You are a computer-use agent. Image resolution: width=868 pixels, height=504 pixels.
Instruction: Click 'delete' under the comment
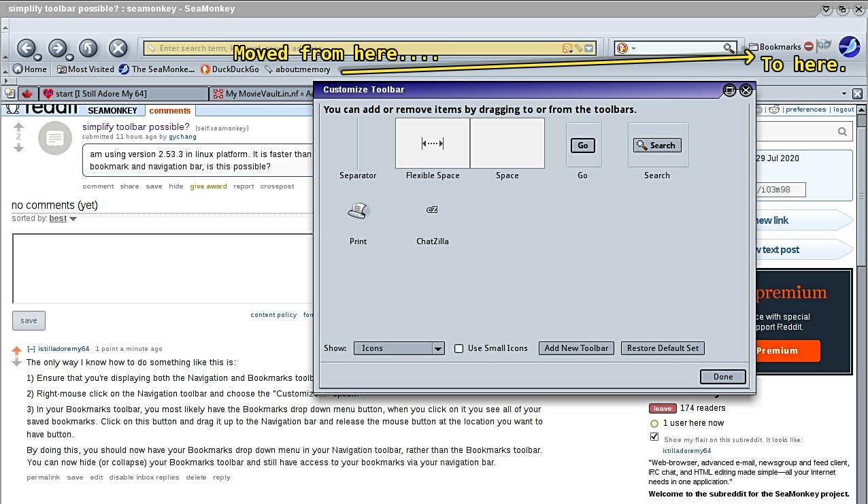coord(196,477)
